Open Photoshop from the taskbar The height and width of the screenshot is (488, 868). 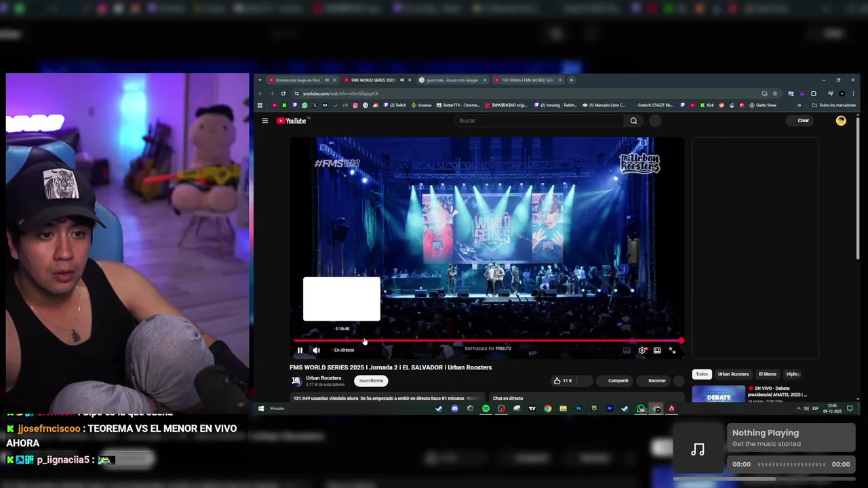[578, 409]
